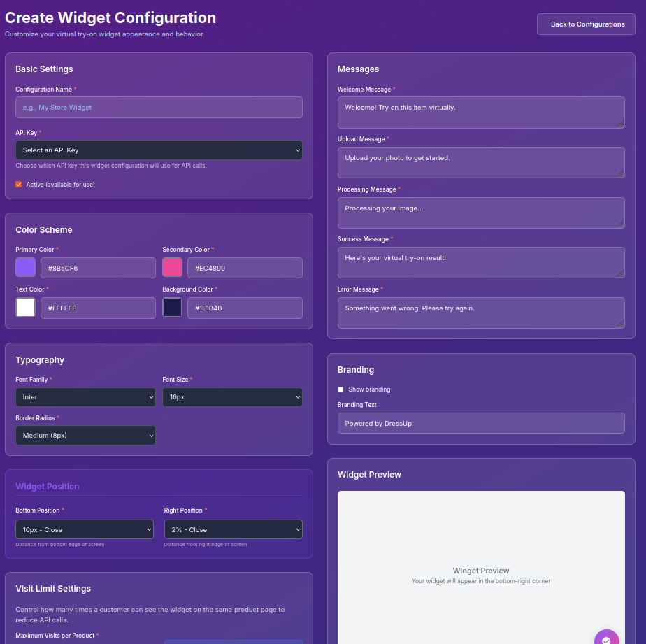Edit the Primary Color hex value field
The width and height of the screenshot is (646, 644).
(x=98, y=267)
